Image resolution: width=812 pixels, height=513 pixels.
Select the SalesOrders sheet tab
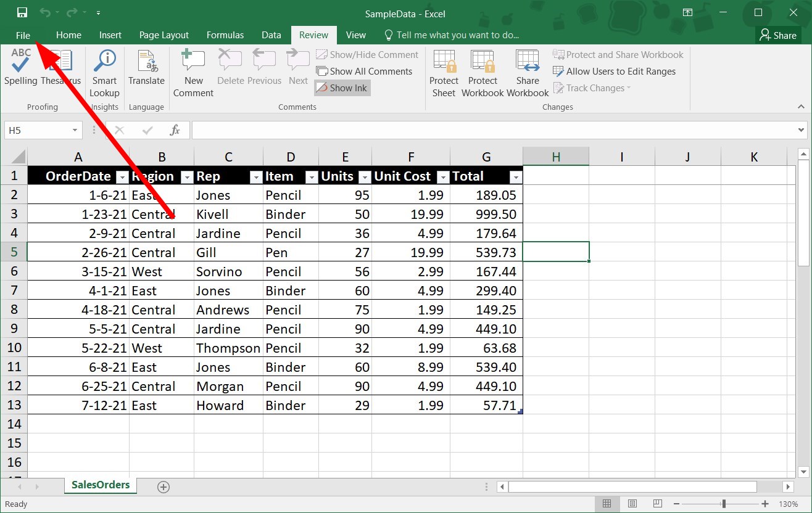[x=101, y=485]
